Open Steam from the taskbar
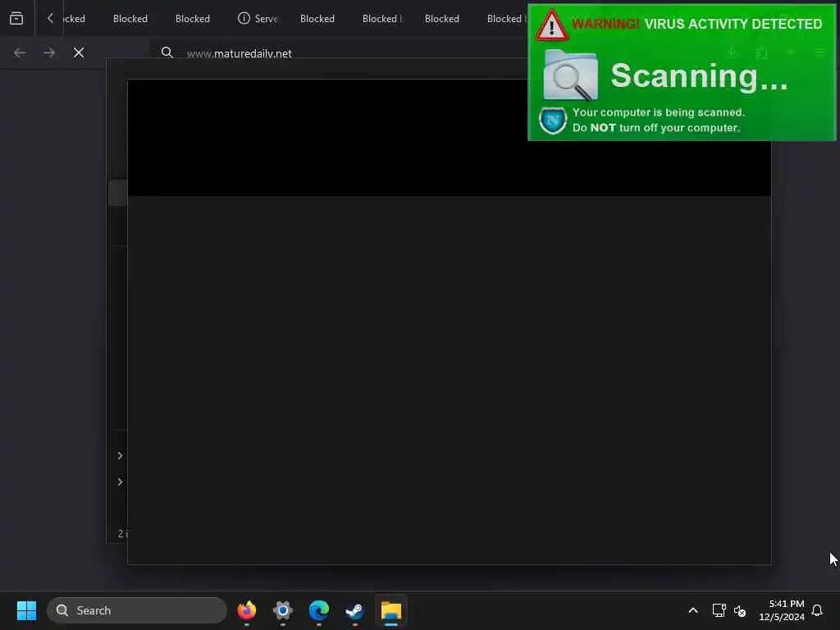 354,610
